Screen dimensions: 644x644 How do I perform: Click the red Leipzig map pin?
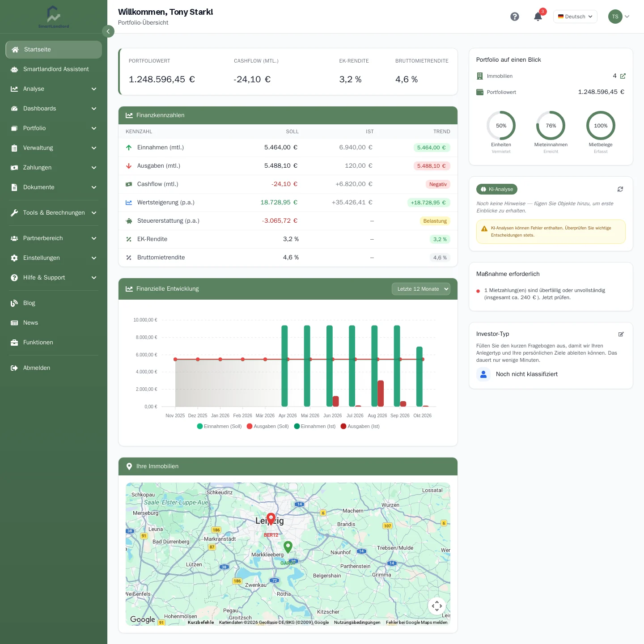(271, 519)
